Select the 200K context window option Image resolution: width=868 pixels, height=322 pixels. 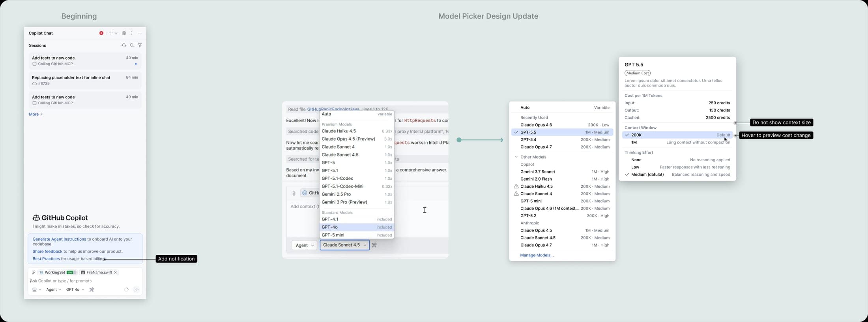point(677,135)
